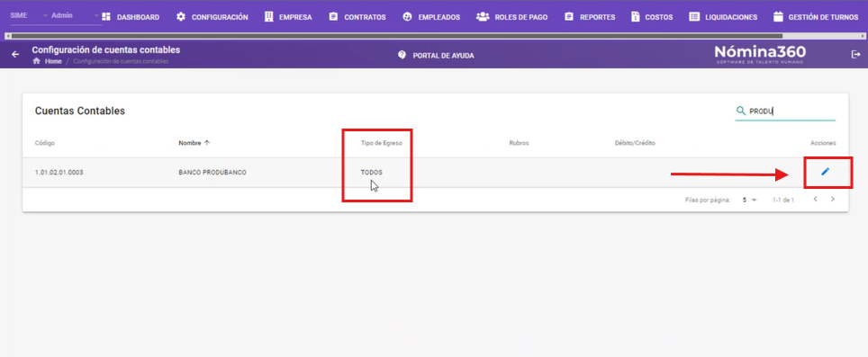Edit BANCO PRODUBANCO with the pencil icon
Viewport: 868px width, 357px height.
[826, 172]
